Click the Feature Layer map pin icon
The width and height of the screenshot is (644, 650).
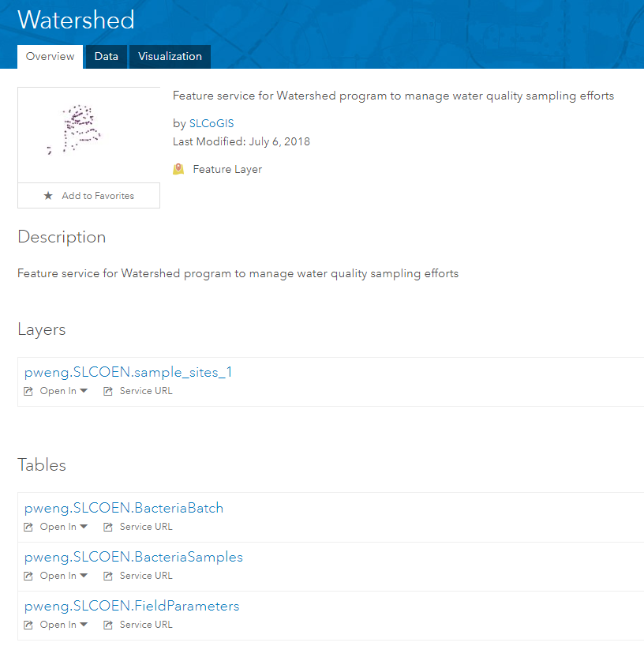click(x=178, y=169)
